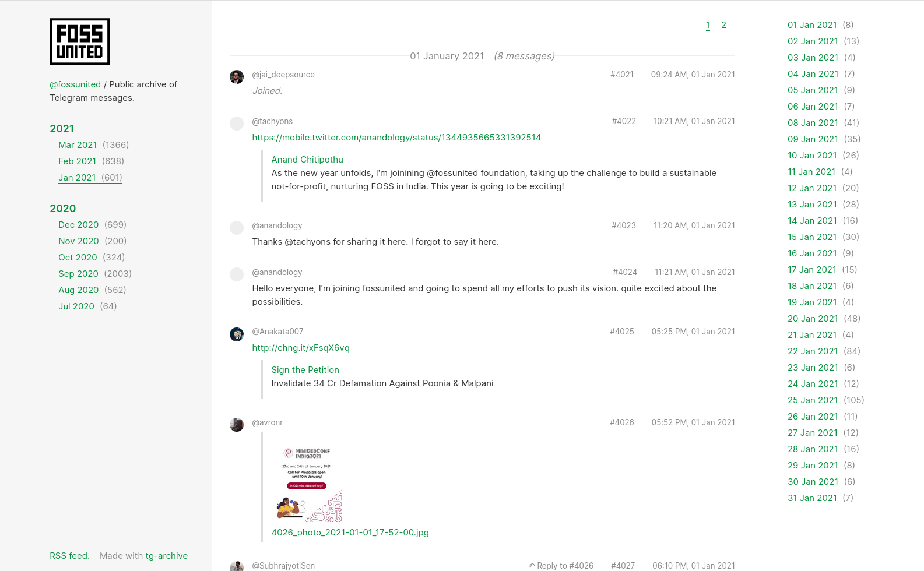This screenshot has height=571, width=924.
Task: Visit the tg-archive project link
Action: 166,556
